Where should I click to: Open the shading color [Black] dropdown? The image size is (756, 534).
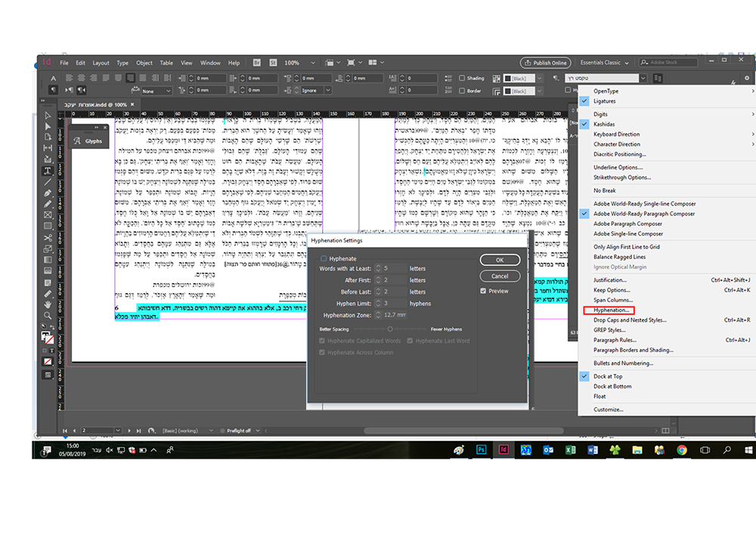point(540,78)
